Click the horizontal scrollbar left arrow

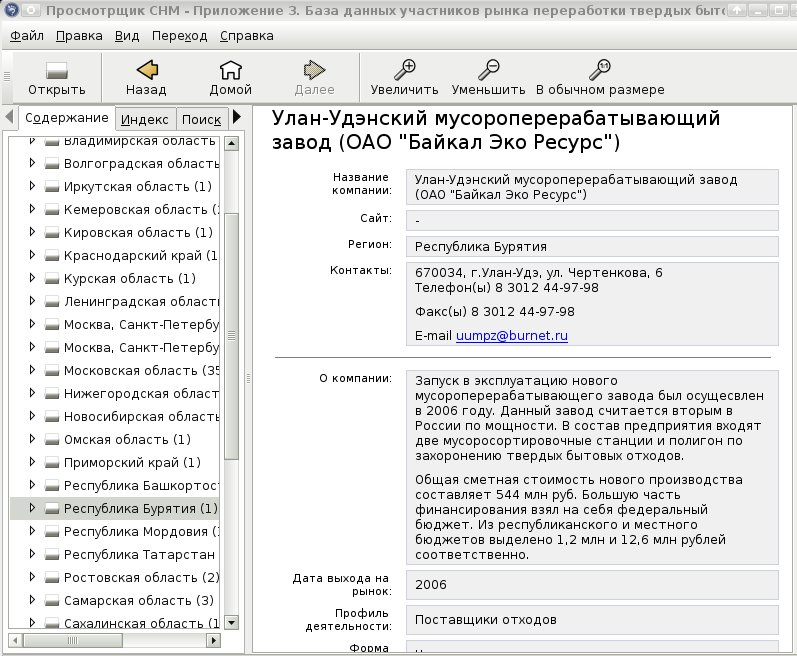tap(15, 641)
